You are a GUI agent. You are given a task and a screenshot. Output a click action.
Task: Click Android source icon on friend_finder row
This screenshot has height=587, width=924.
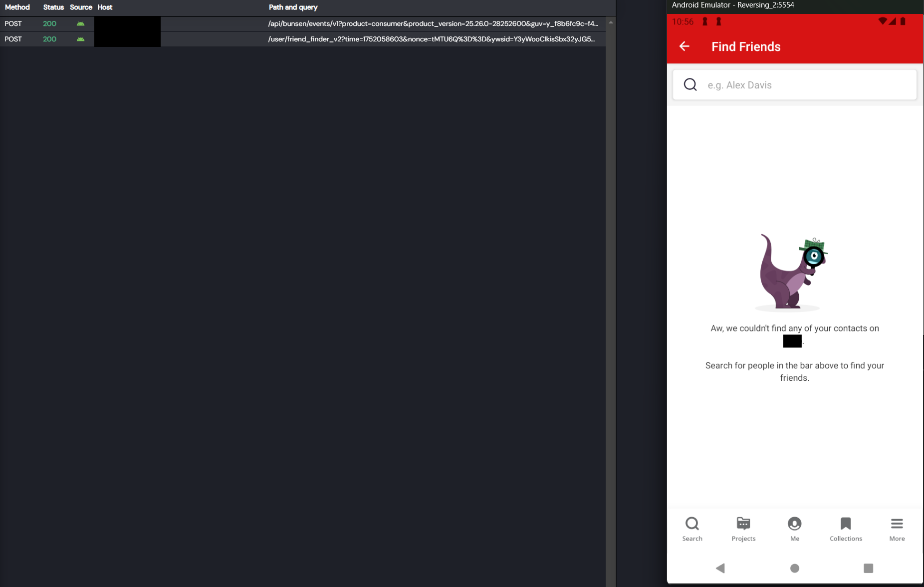tap(80, 39)
